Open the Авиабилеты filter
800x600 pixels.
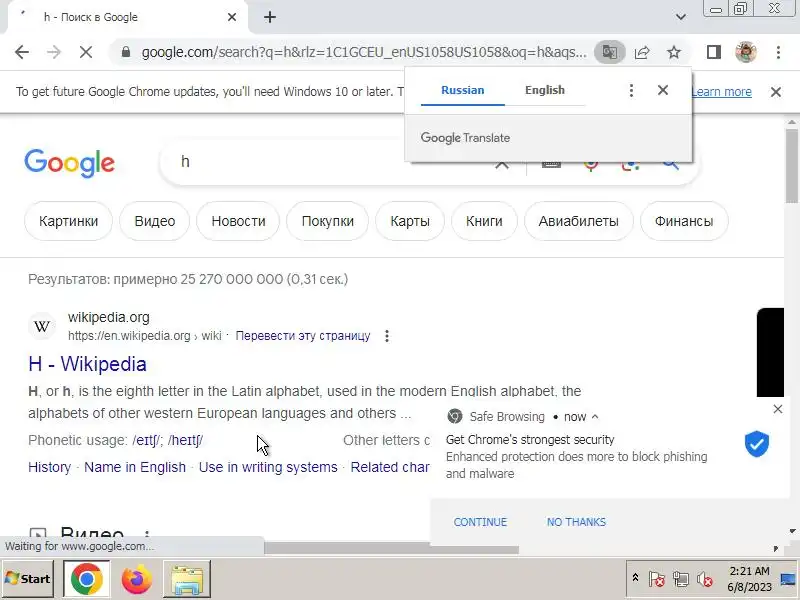579,221
